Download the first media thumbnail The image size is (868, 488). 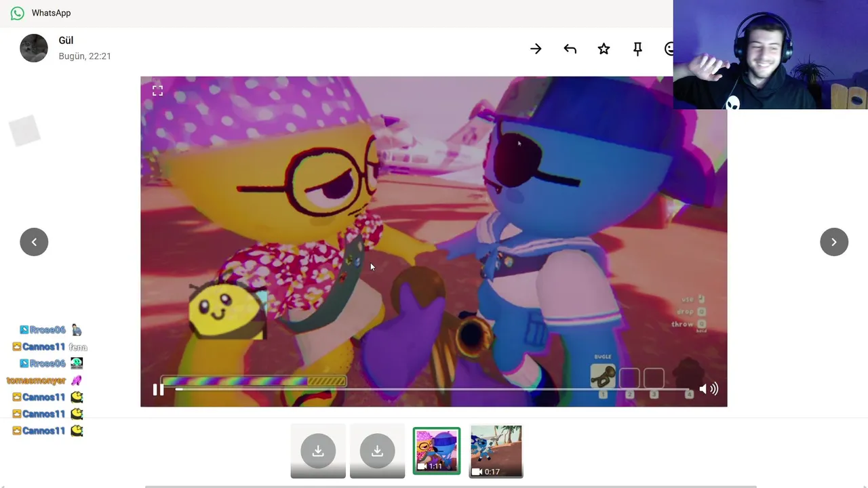click(x=318, y=451)
